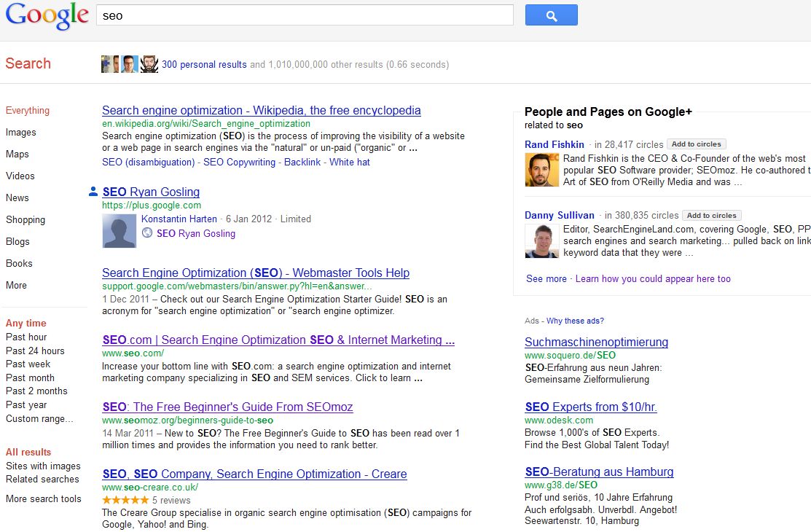
Task: Open SEOmoz Beginner's Guide result
Action: point(227,407)
